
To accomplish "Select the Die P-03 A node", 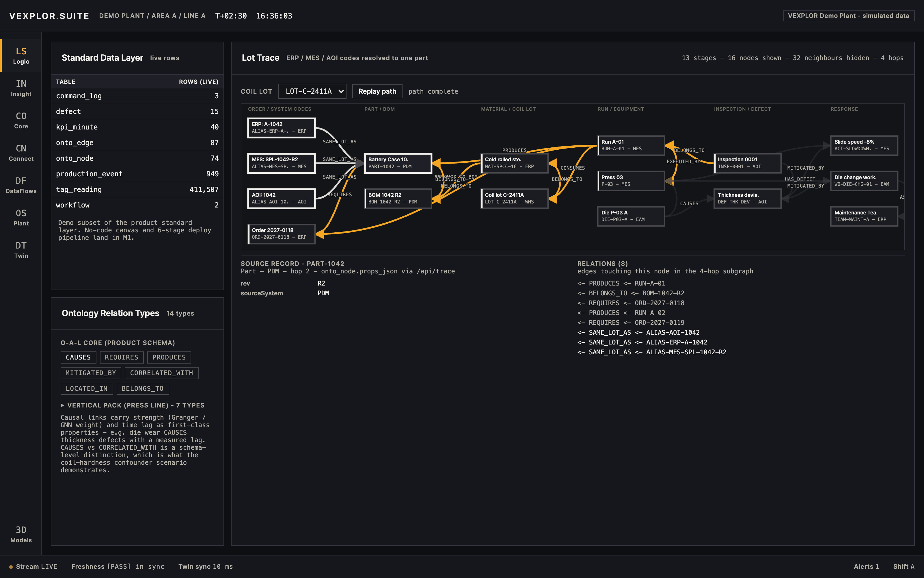I will 631,216.
